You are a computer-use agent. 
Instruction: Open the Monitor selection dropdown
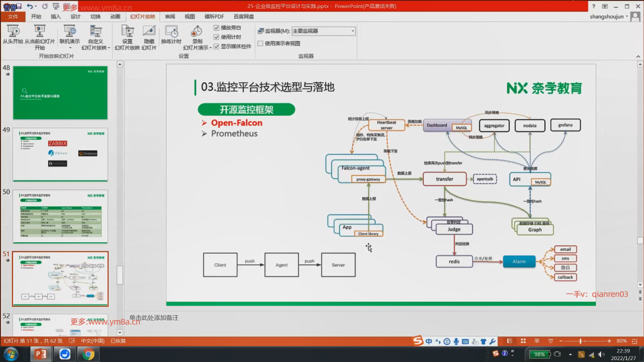pyautogui.click(x=353, y=31)
